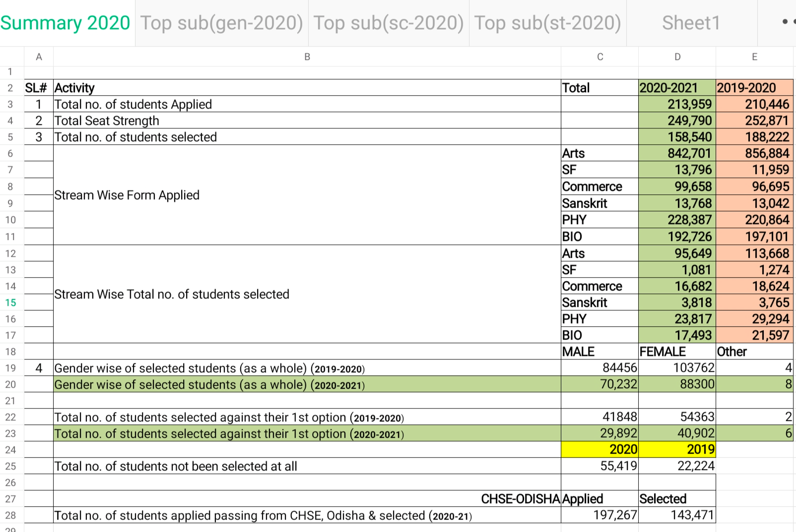Screen dimensions: 796x532
Task: Select the value 22,224
Action: [677, 466]
